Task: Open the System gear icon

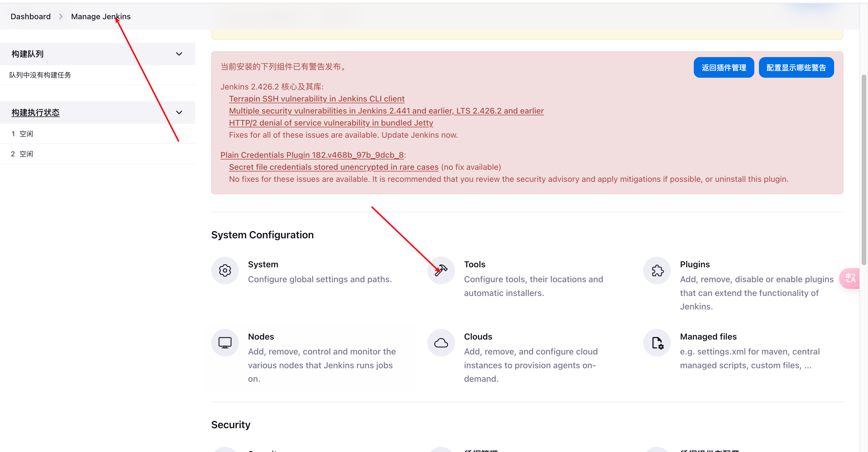Action: point(225,270)
